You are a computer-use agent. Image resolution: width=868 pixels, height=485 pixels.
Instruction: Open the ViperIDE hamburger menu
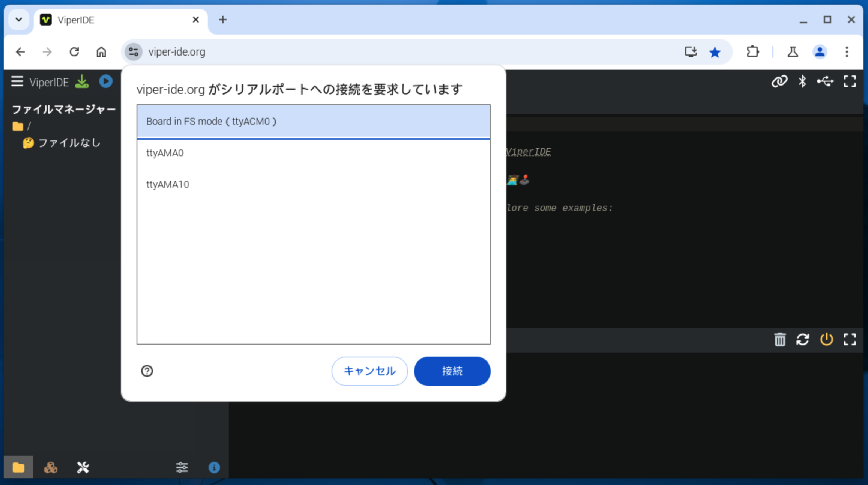point(17,81)
